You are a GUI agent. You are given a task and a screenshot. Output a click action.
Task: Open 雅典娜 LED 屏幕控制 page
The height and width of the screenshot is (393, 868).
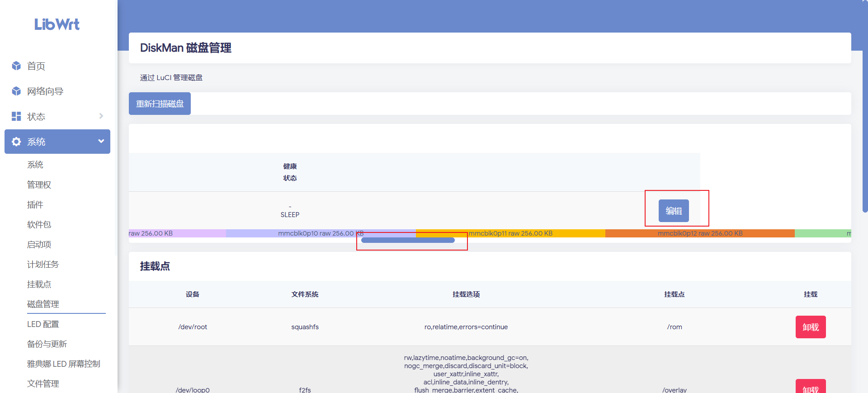(x=64, y=364)
